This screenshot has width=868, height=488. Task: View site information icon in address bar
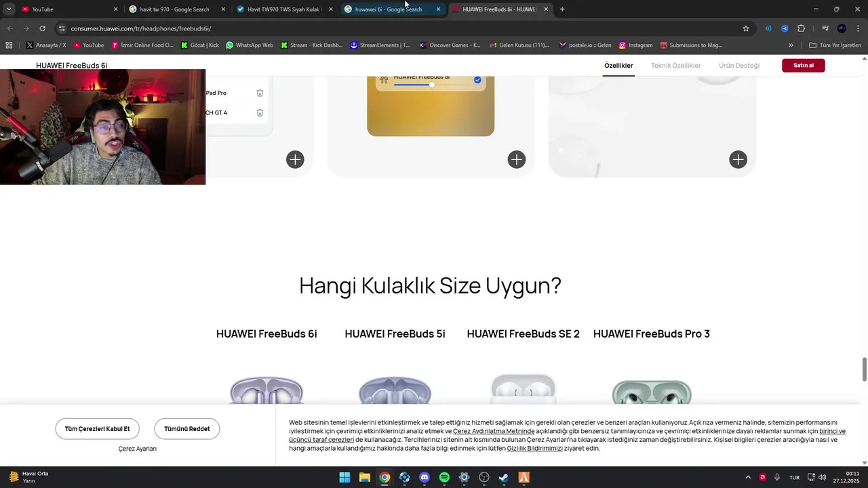click(x=62, y=28)
